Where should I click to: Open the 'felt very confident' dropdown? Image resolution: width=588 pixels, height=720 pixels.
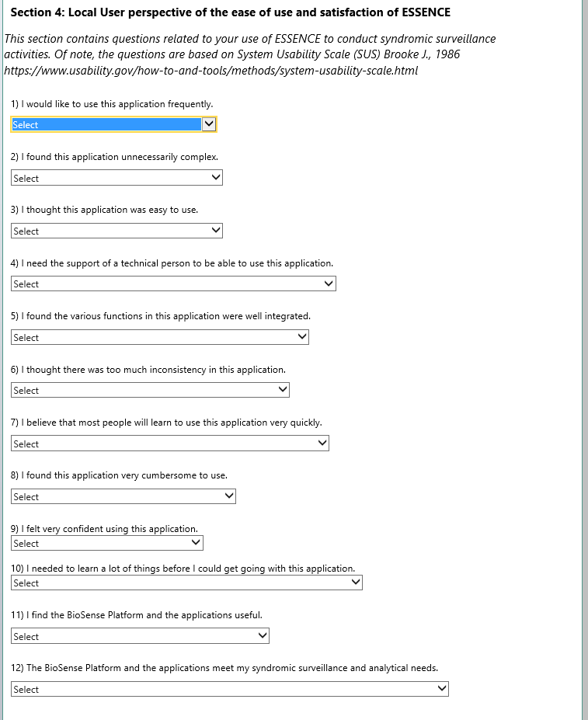click(x=107, y=543)
